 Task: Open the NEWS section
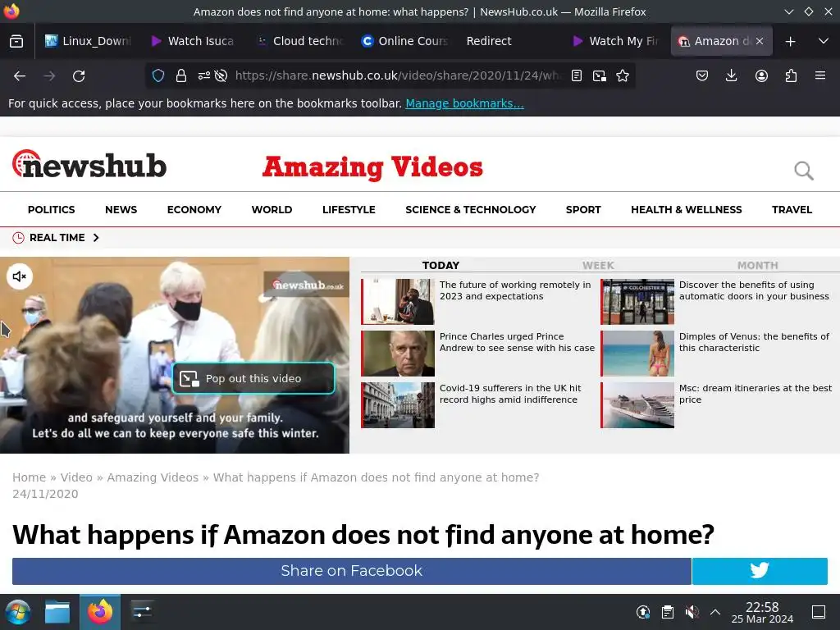click(121, 209)
